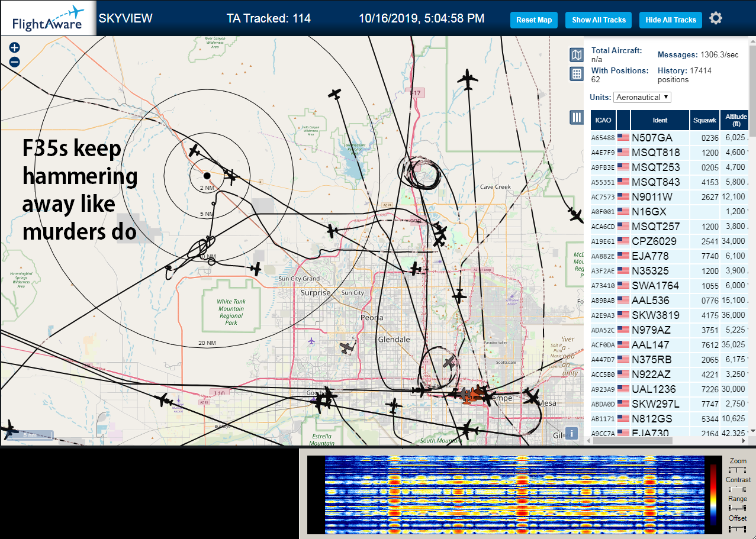Select the EJA778 aircraft row

click(670, 256)
